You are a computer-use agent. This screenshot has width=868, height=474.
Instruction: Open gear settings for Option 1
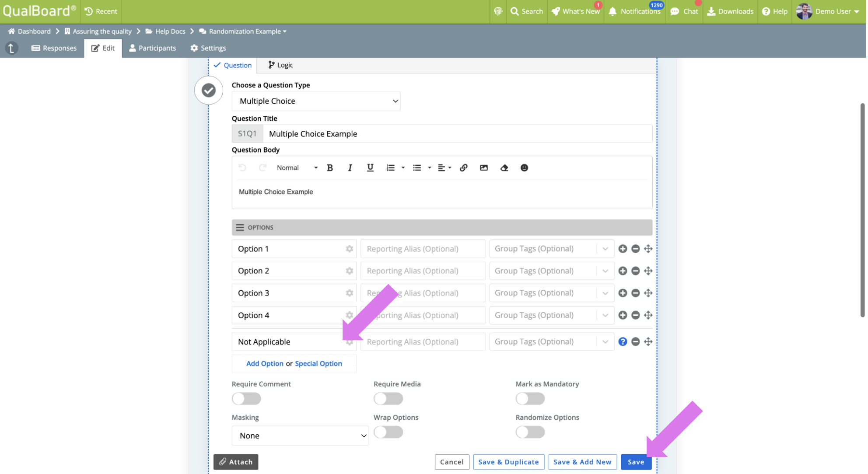(x=350, y=249)
